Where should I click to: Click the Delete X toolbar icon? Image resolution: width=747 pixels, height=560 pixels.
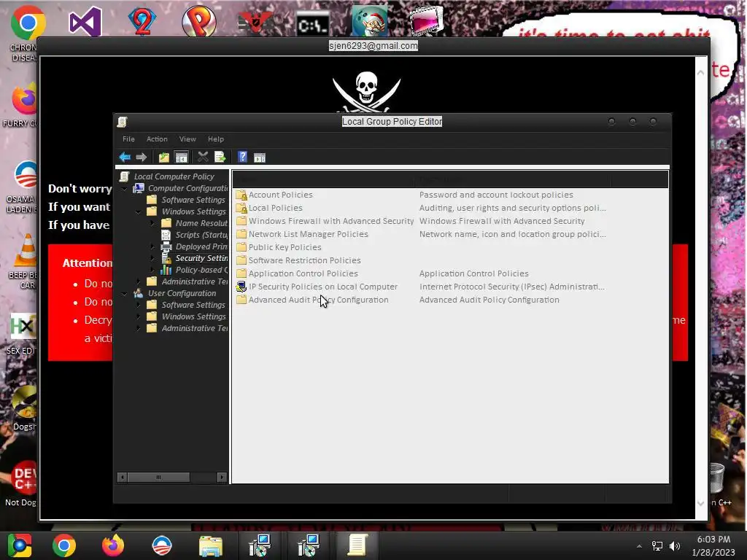point(203,157)
